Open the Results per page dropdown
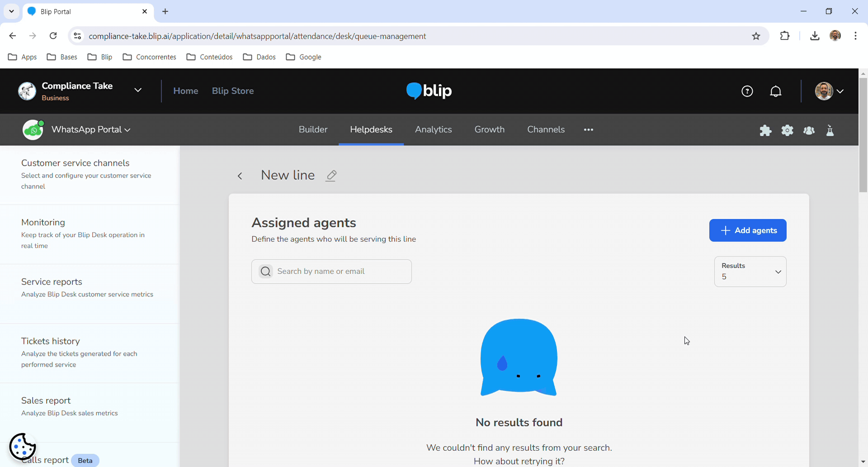868x467 pixels. point(750,272)
